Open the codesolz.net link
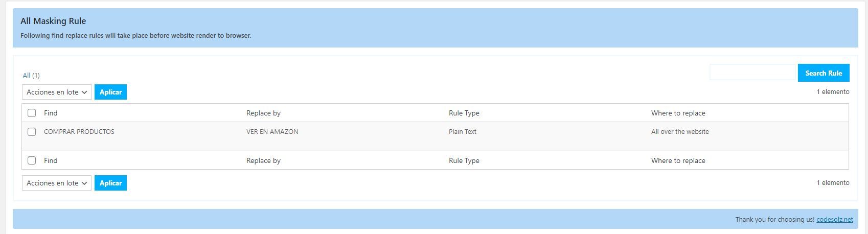The image size is (868, 234). [835, 219]
